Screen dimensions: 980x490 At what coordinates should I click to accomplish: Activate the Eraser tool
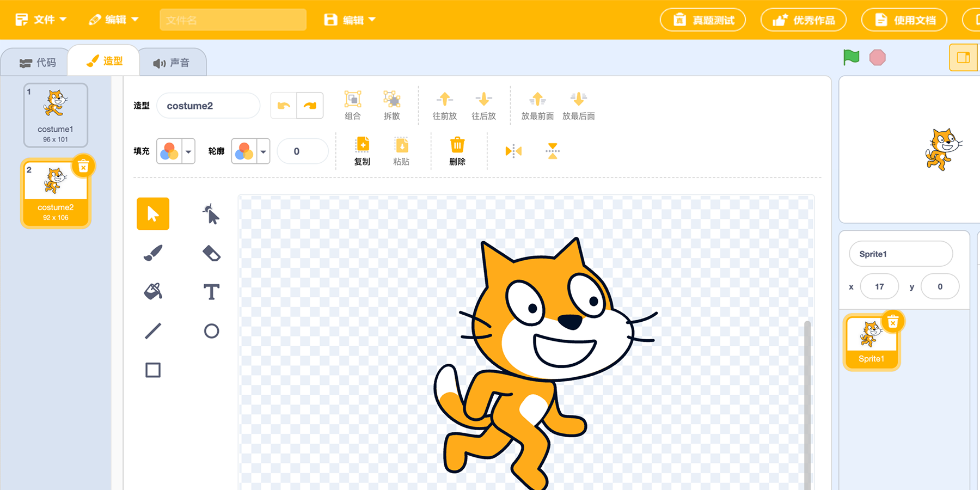(211, 253)
